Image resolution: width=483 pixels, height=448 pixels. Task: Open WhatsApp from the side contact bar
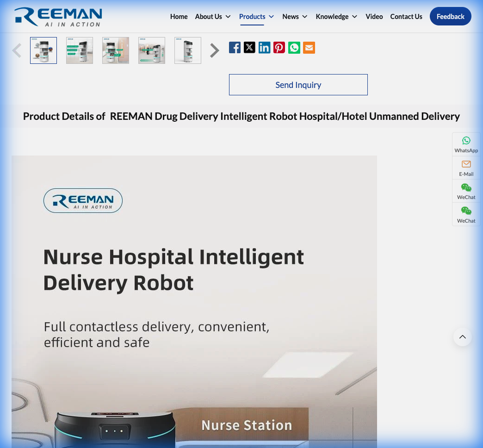point(466,144)
